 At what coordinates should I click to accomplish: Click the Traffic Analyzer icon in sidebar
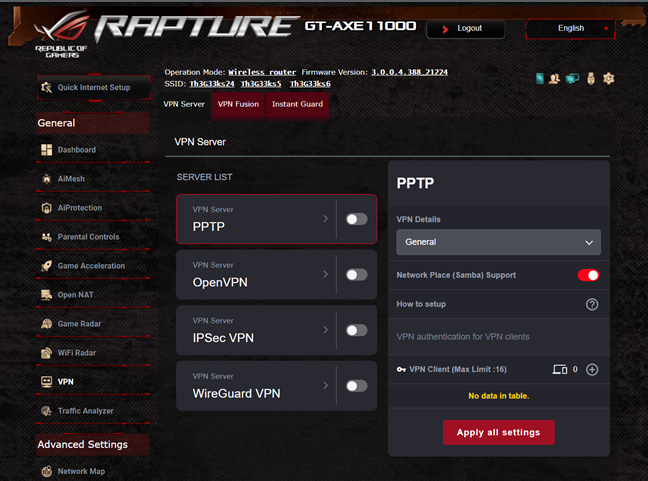pos(47,411)
